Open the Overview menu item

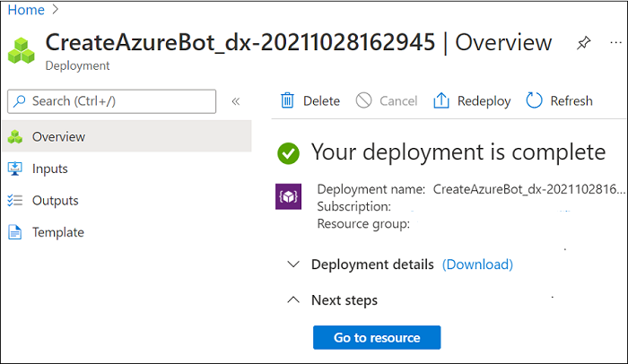coord(58,137)
